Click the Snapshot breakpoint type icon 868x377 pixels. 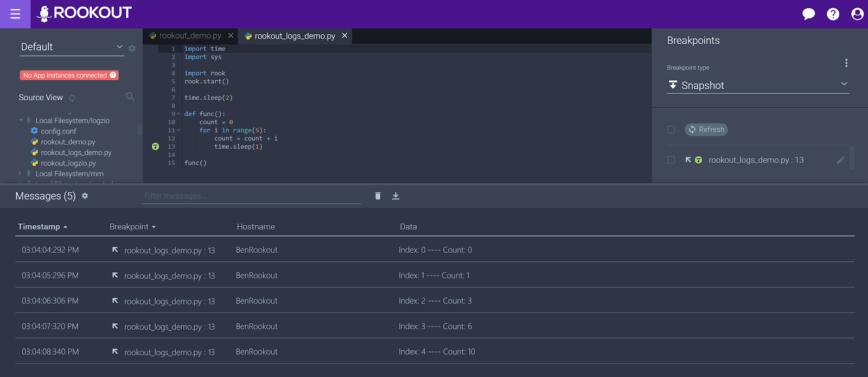(673, 85)
